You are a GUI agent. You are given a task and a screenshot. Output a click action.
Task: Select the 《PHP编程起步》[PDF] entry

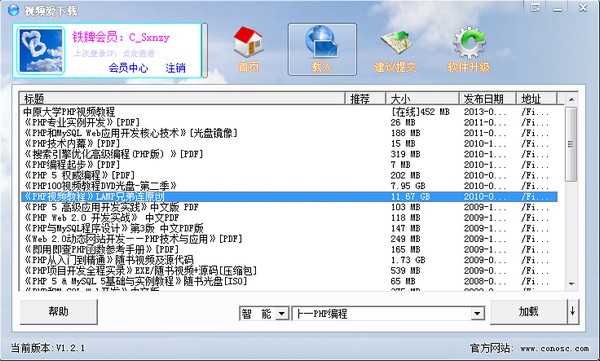[289, 165]
